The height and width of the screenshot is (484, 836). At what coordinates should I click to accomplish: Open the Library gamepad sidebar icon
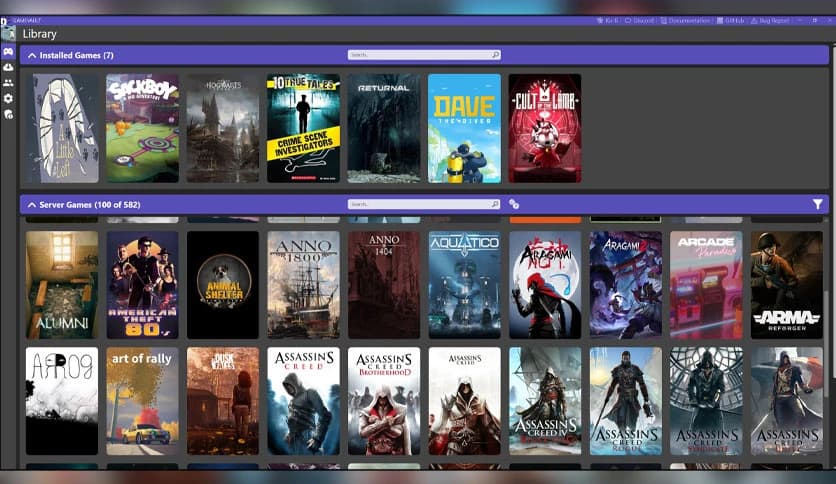(x=8, y=51)
